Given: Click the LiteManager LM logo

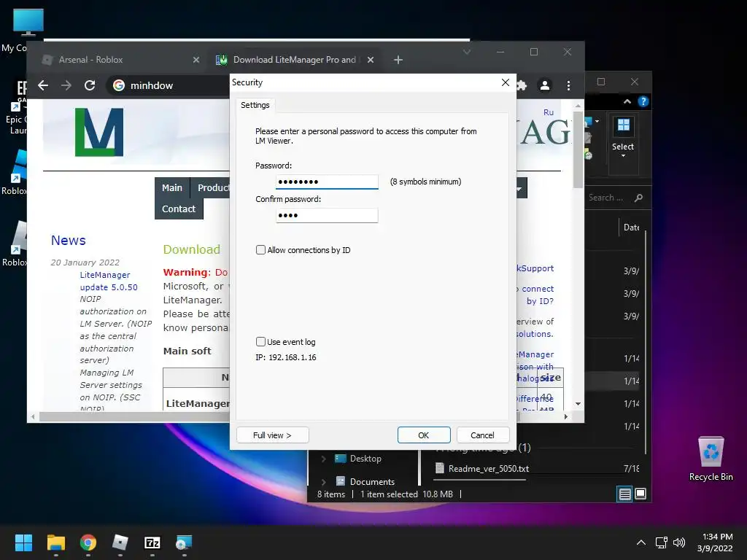Looking at the screenshot, I should 99,132.
